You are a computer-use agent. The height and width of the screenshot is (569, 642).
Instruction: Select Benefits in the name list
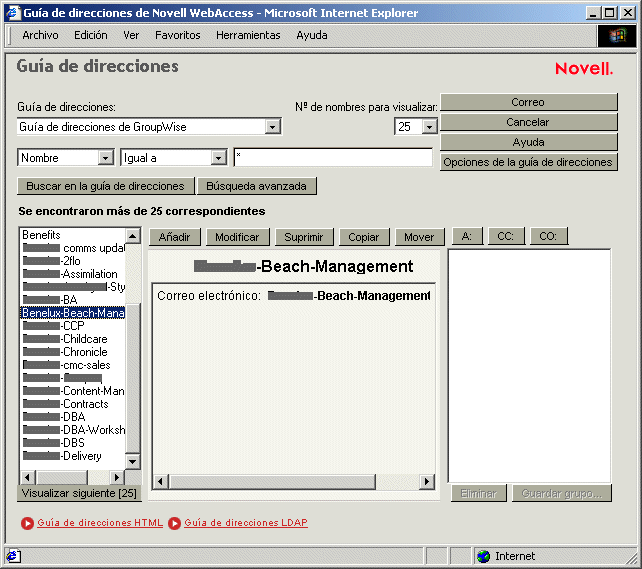(72, 235)
